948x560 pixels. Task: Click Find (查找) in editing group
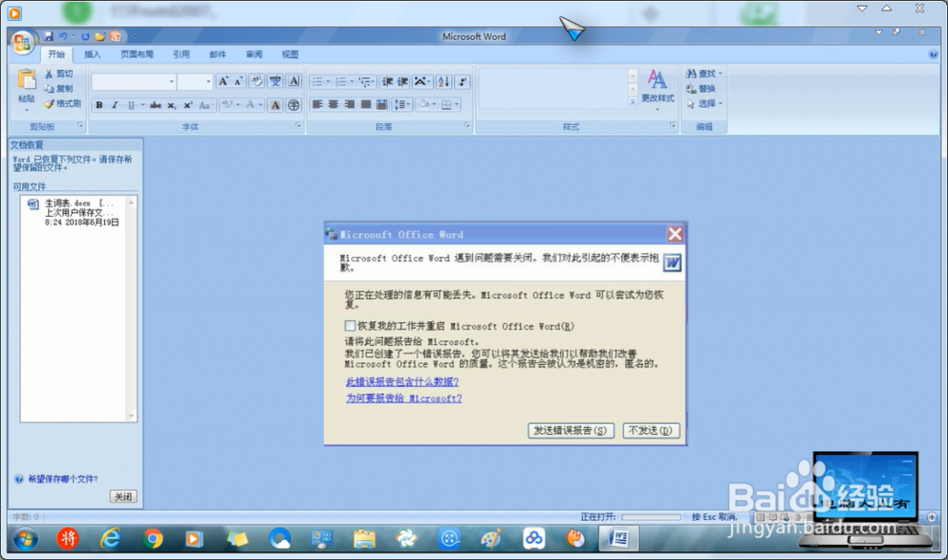pyautogui.click(x=703, y=74)
